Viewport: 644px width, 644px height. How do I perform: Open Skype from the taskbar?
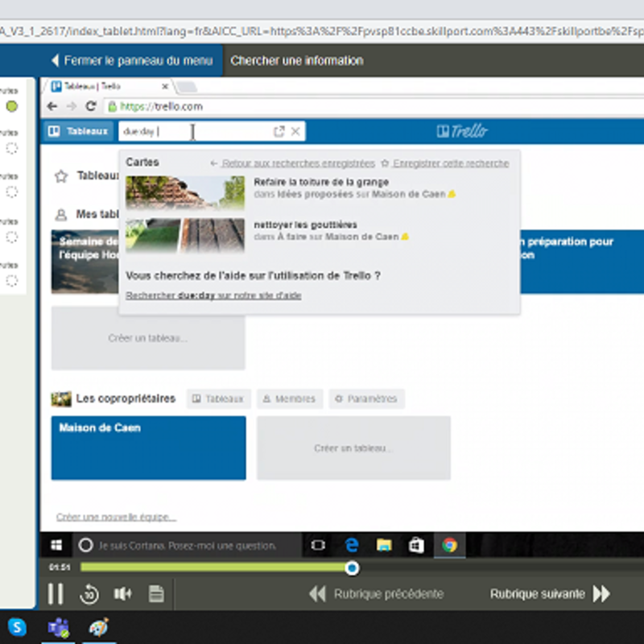click(17, 627)
